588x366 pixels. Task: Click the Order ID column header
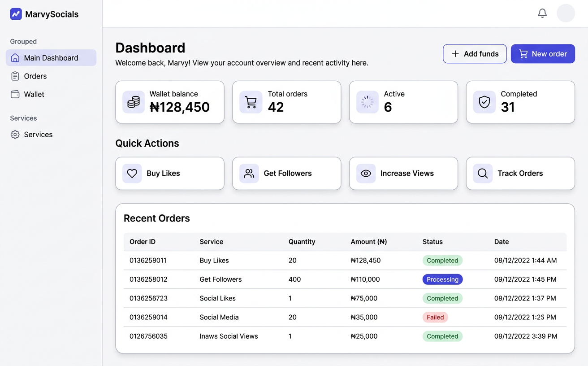tap(143, 242)
